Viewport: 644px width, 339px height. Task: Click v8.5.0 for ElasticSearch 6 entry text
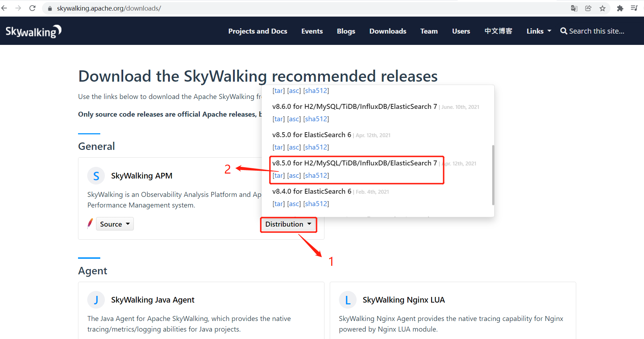(x=312, y=135)
